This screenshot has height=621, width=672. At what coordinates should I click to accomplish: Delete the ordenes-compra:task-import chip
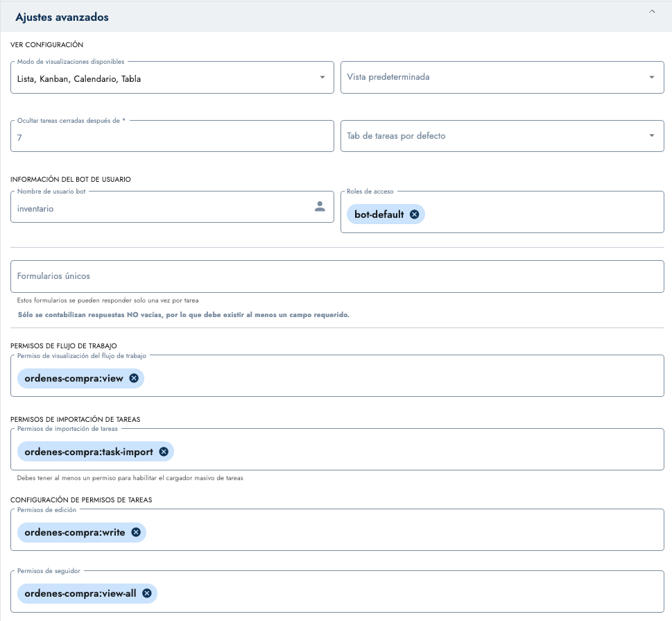[164, 452]
